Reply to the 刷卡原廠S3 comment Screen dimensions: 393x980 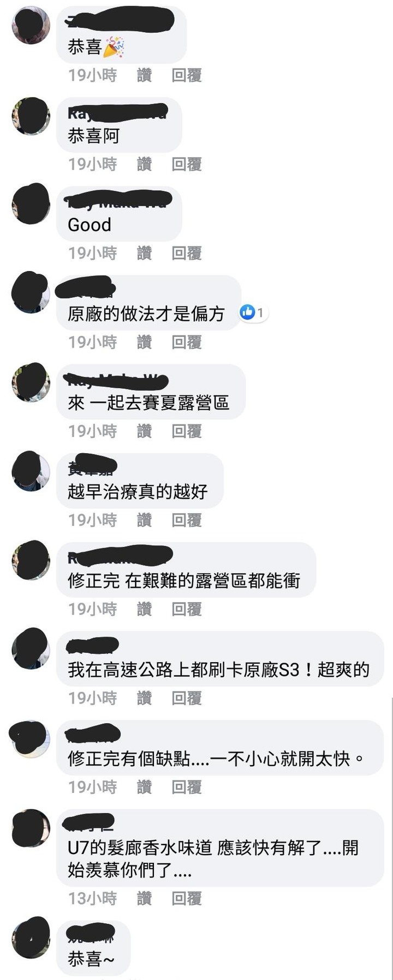click(x=187, y=698)
